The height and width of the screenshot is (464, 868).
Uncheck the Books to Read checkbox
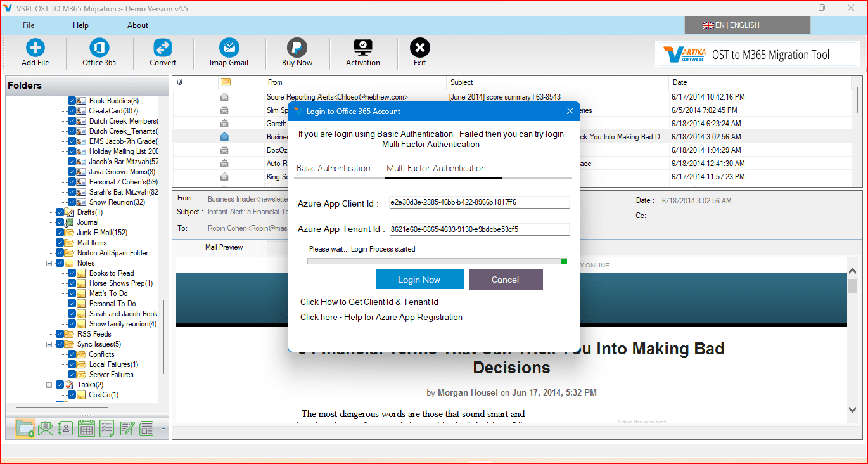72,273
